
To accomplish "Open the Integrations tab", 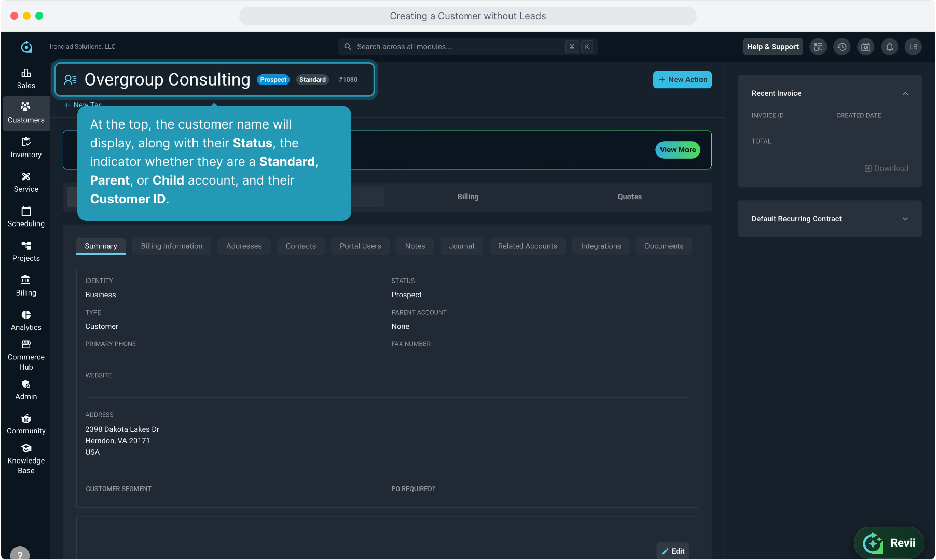I will click(601, 246).
